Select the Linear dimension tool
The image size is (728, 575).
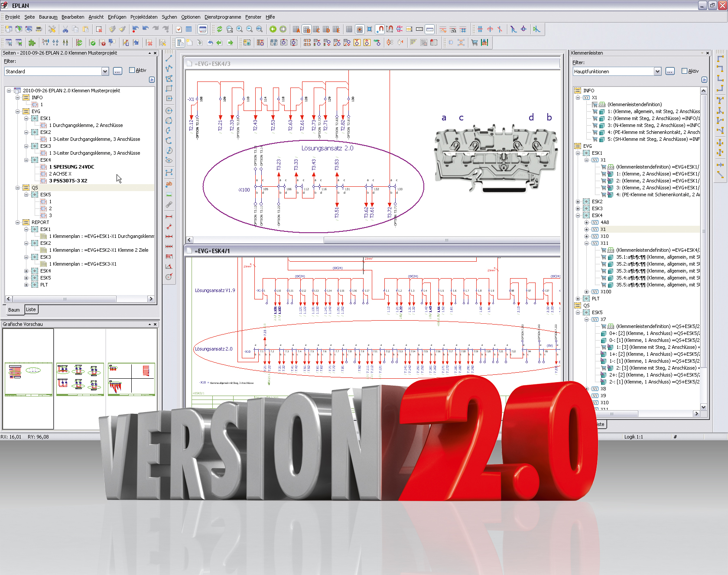(x=169, y=217)
